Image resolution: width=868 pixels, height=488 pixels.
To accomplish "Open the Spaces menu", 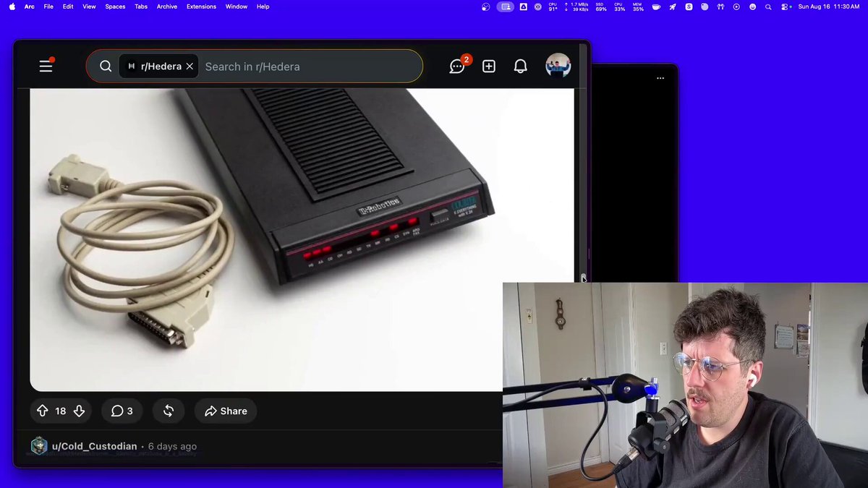I will [116, 7].
